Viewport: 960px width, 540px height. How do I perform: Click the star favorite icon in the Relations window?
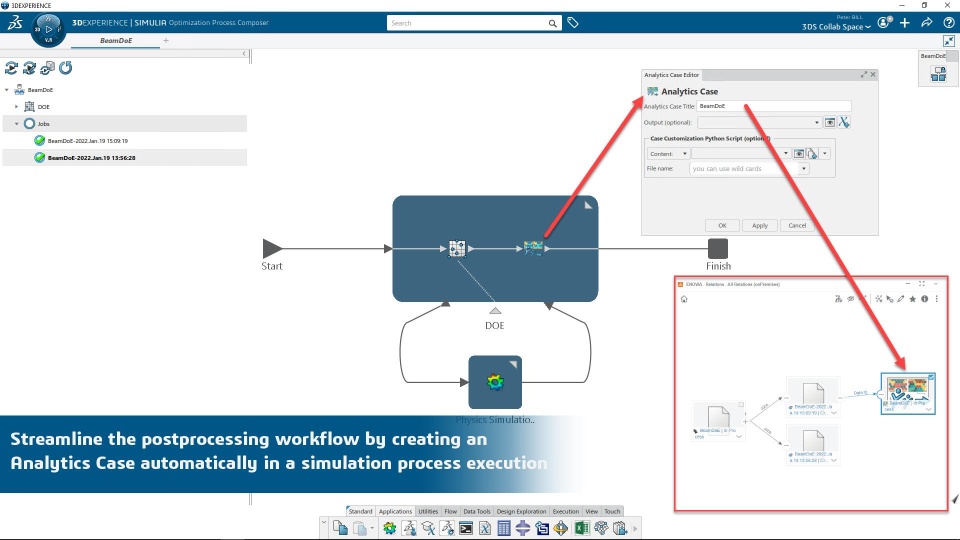click(x=913, y=299)
